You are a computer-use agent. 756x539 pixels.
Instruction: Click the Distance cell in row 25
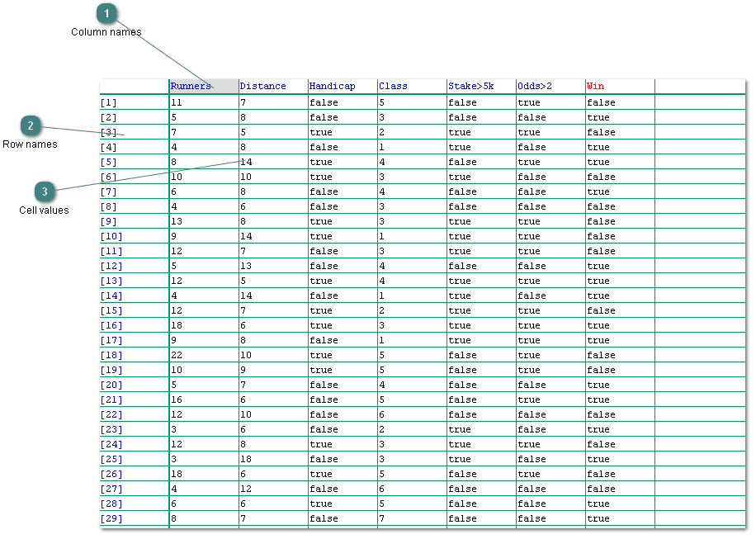point(246,459)
